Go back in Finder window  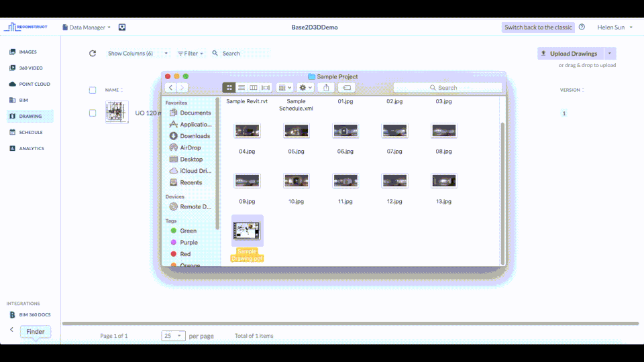click(171, 87)
